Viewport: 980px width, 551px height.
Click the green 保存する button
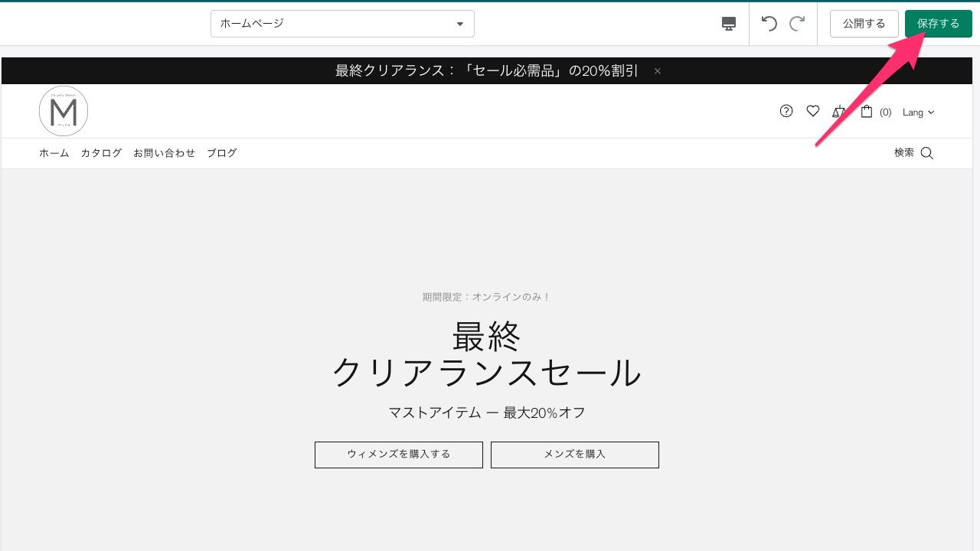coord(938,24)
